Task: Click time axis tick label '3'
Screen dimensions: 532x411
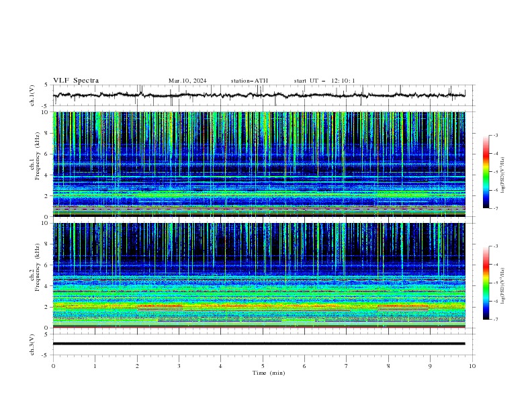Action: coord(179,366)
